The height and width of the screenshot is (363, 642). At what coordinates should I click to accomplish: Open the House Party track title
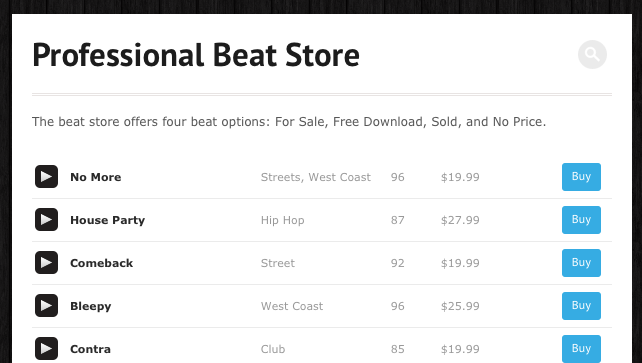(108, 220)
